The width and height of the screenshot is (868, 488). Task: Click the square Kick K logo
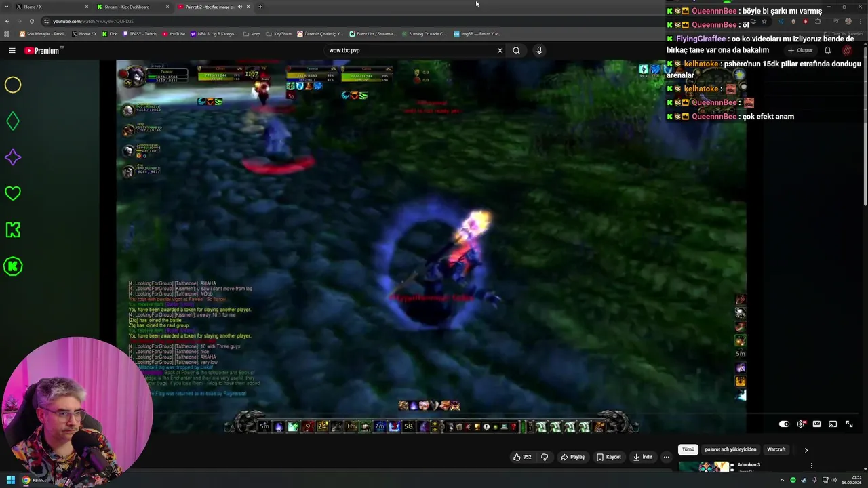click(x=13, y=230)
